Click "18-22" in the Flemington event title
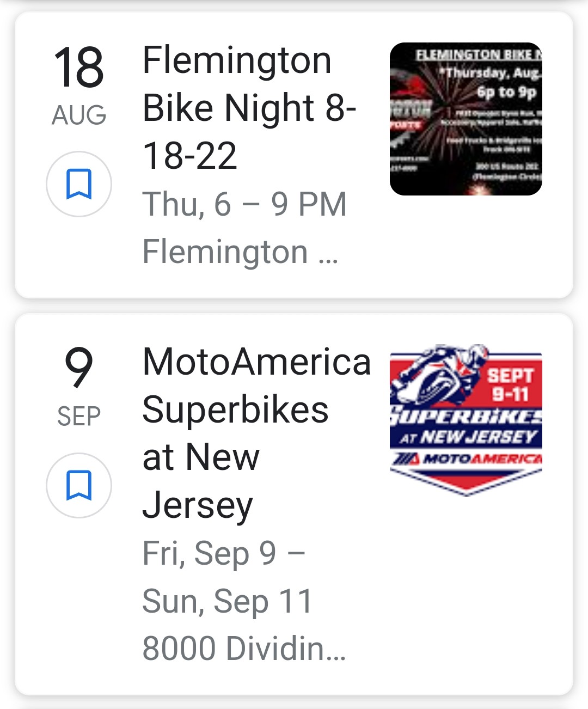Viewport: 588px width, 709px height. (190, 156)
